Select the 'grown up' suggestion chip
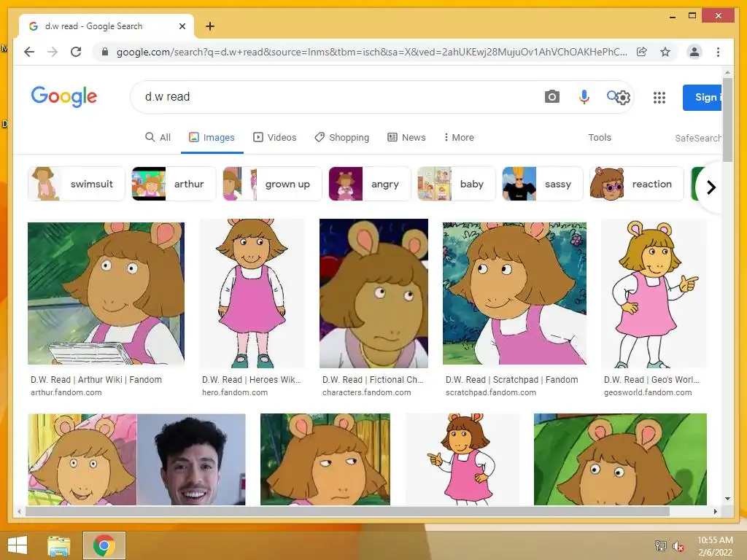Image resolution: width=747 pixels, height=560 pixels. (x=273, y=184)
